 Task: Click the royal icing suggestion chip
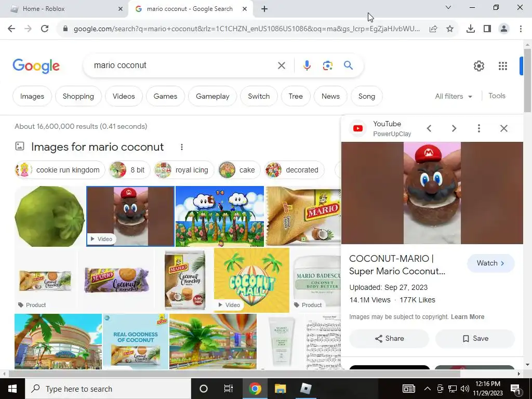(x=183, y=170)
